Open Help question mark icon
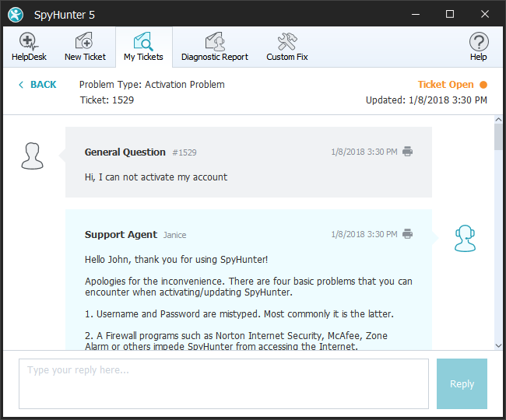506x420 pixels. tap(478, 47)
